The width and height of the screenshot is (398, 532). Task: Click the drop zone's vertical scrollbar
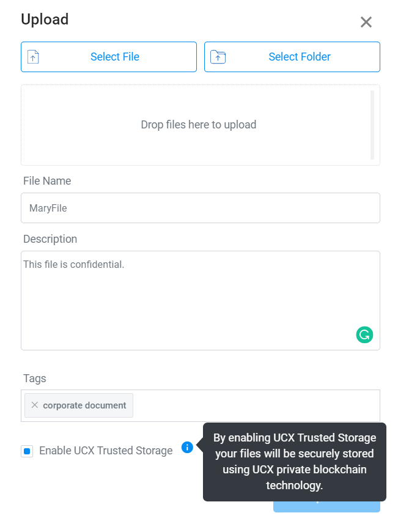[x=372, y=124]
